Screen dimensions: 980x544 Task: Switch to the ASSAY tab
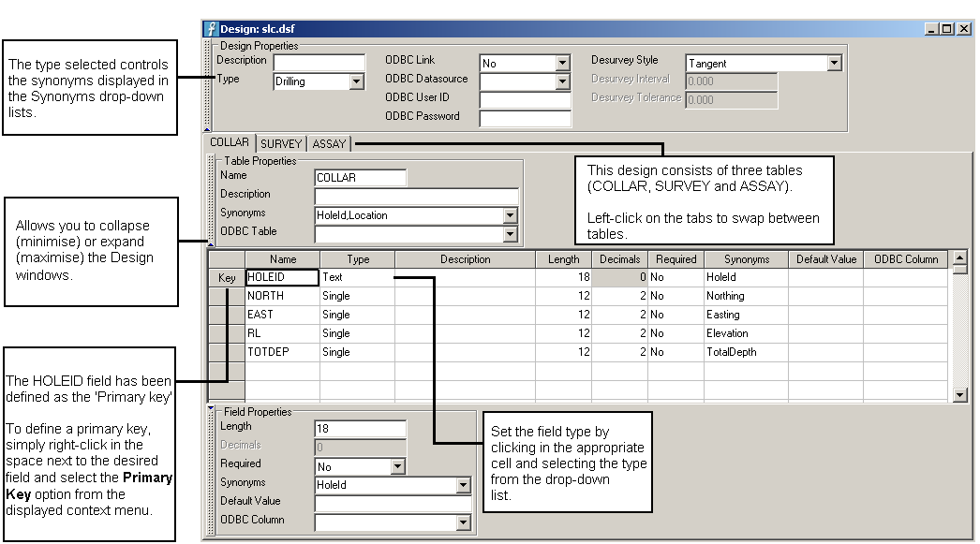click(330, 144)
